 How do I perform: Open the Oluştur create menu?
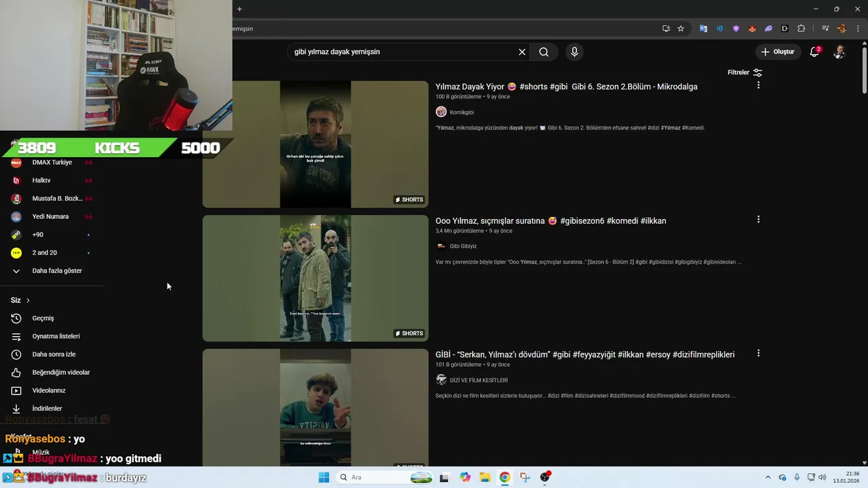coord(777,52)
